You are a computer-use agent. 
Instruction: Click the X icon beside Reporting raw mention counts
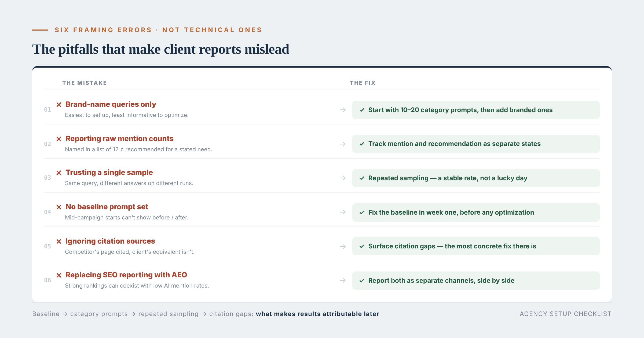[59, 139]
